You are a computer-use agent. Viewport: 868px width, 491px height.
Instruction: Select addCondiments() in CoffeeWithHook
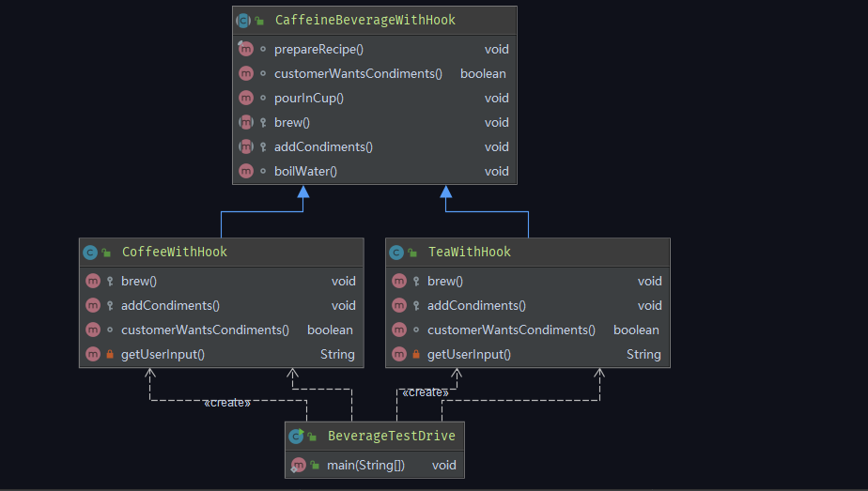tap(171, 305)
